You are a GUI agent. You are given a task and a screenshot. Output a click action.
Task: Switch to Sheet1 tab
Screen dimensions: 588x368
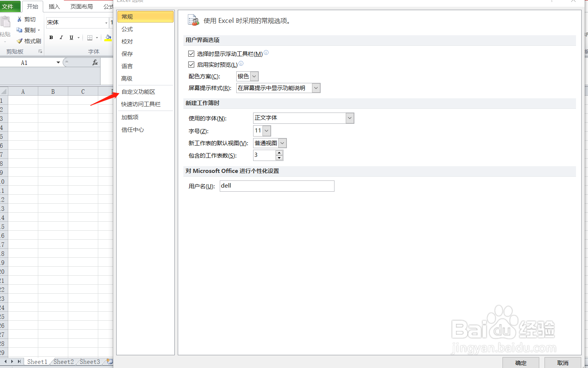click(x=37, y=362)
